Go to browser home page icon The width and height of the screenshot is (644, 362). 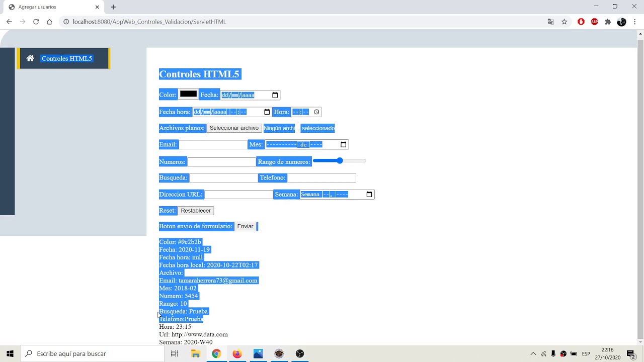tap(49, 22)
